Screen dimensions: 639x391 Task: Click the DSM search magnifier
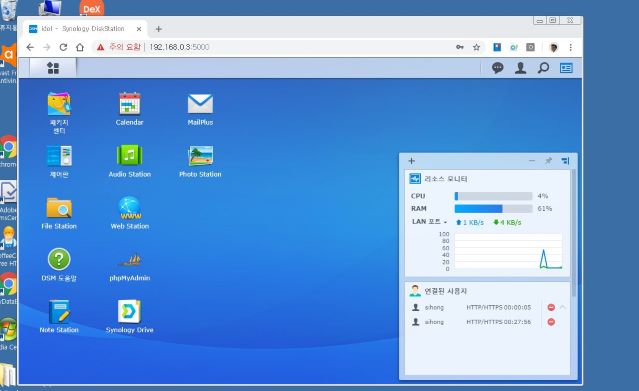click(x=543, y=68)
